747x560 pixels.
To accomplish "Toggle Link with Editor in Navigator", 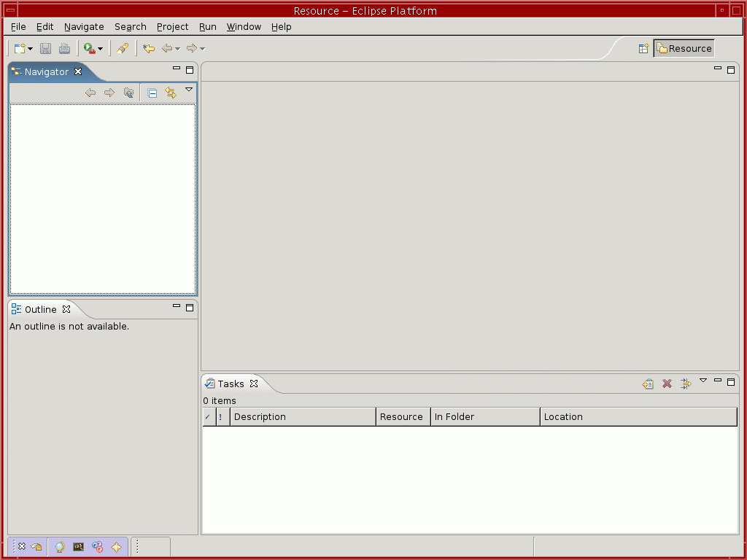I will [x=171, y=93].
